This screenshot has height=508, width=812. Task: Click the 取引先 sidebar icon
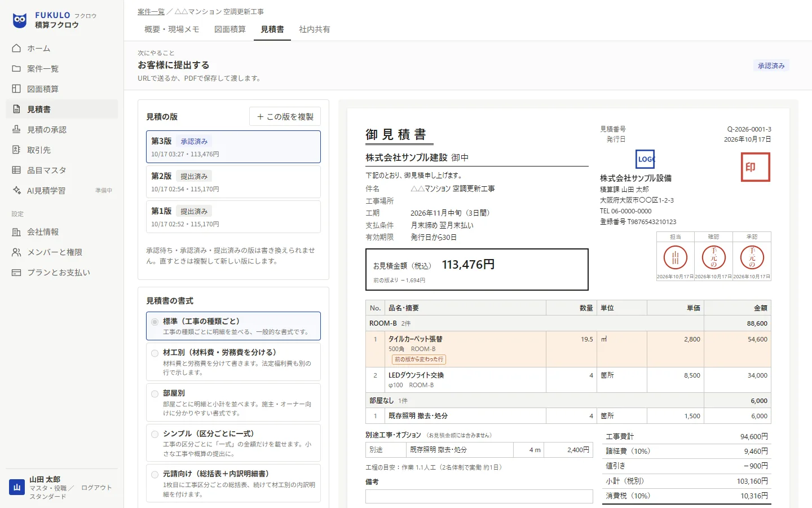click(x=16, y=150)
